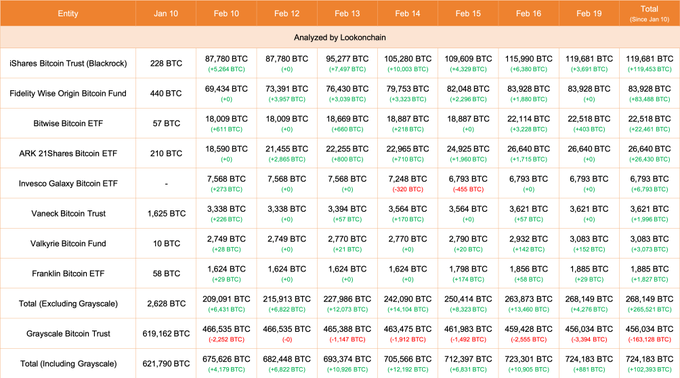Click the 24,925 BTC ARK Feb 15 cell
Image resolution: width=680 pixels, height=378 pixels.
[x=468, y=153]
